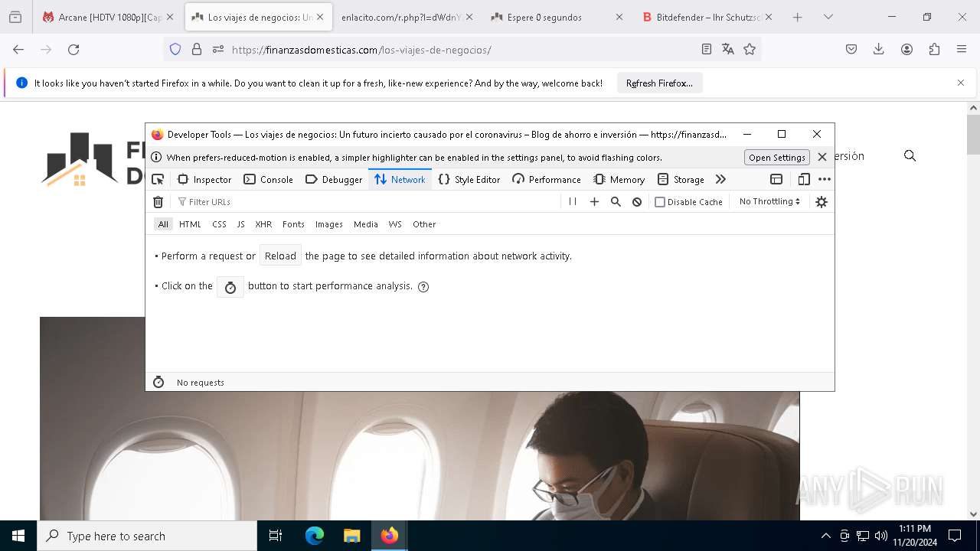Viewport: 980px width, 551px height.
Task: Click the translate page icon
Action: (728, 49)
